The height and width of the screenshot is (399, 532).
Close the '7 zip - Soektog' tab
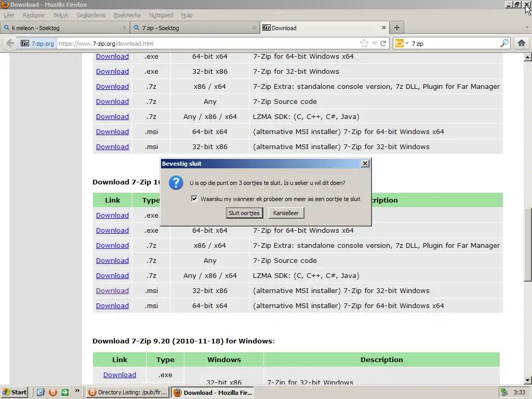(254, 28)
